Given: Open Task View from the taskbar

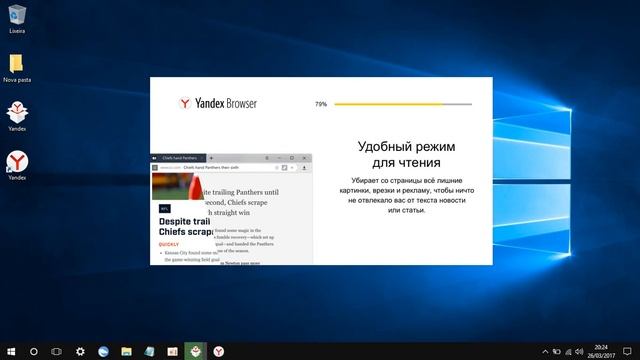Looking at the screenshot, I should click(56, 351).
